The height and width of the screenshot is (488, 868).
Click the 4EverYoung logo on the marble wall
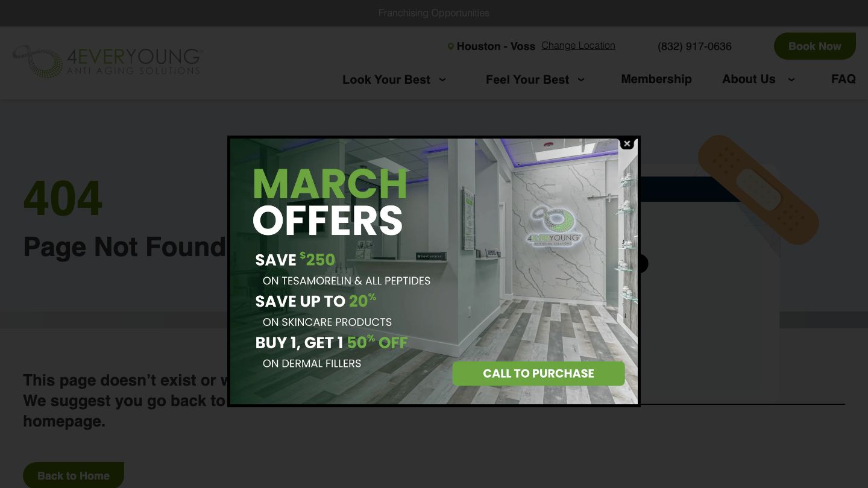(x=554, y=225)
